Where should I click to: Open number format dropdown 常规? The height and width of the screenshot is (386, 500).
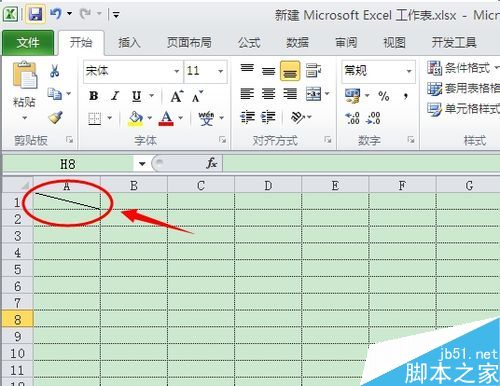(409, 71)
